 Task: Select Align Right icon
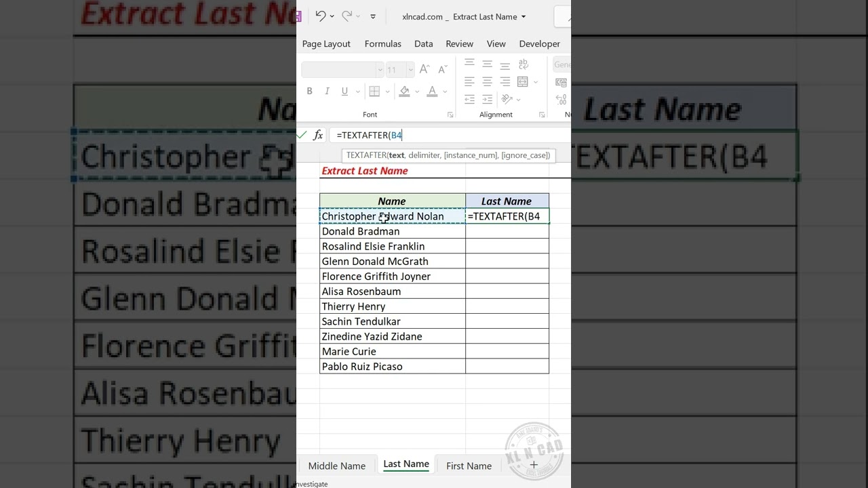(x=505, y=81)
